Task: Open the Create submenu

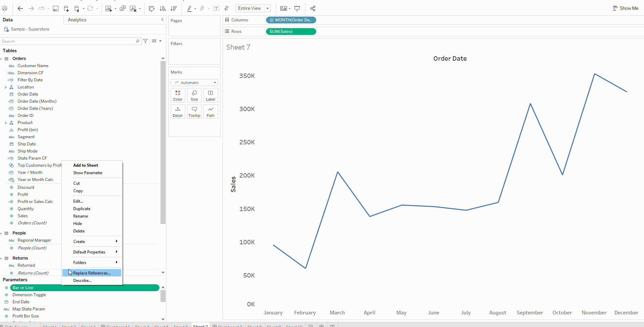Action: [x=92, y=242]
